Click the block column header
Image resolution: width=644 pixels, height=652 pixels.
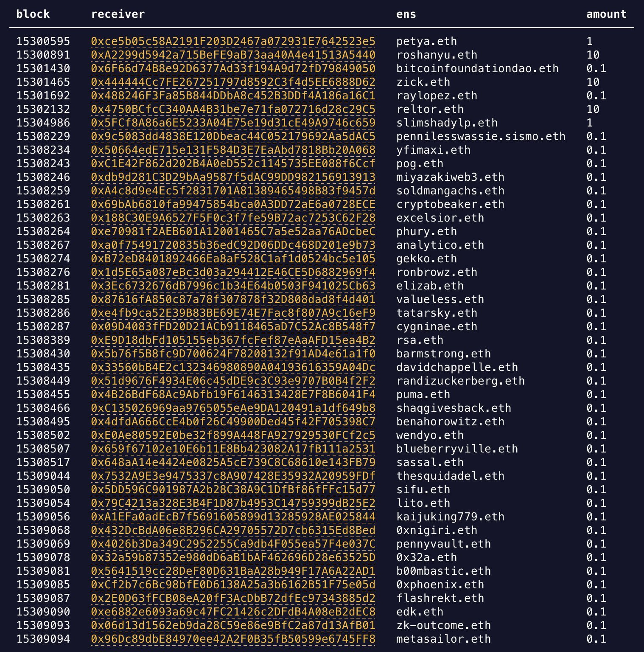point(33,14)
